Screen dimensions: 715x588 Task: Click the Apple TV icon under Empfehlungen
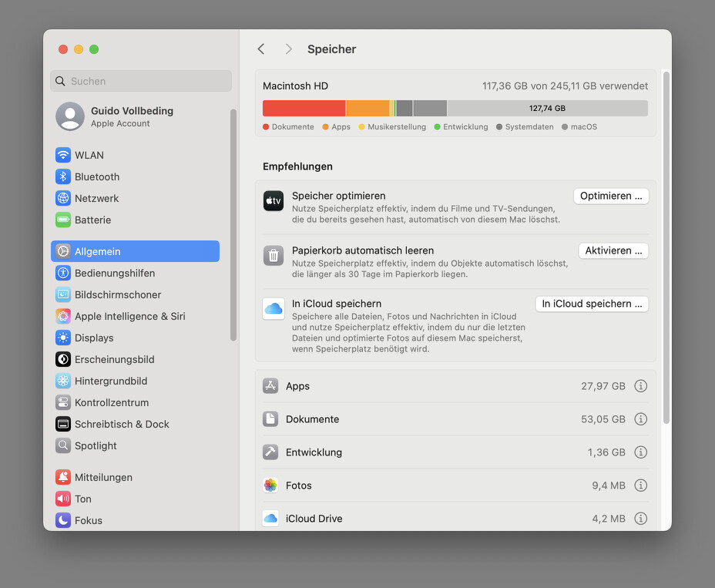(x=274, y=201)
